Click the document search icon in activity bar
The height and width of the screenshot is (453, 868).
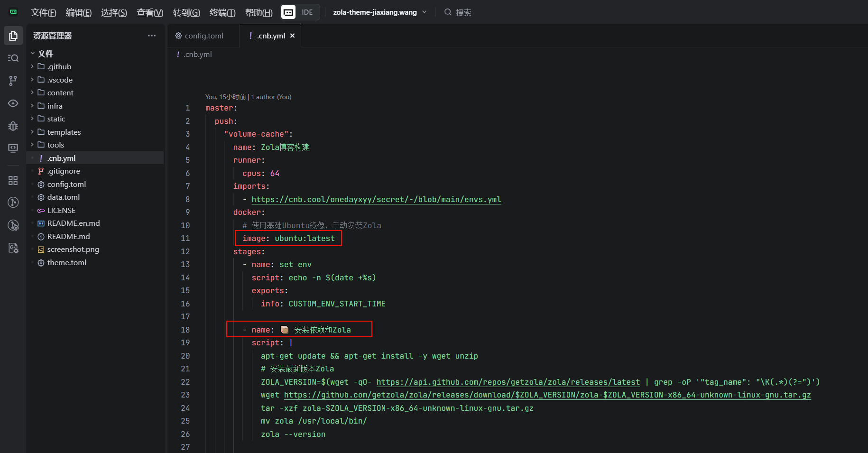13,225
